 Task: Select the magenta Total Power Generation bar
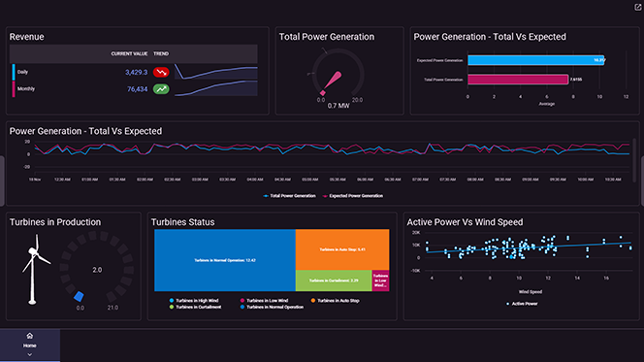pyautogui.click(x=518, y=80)
